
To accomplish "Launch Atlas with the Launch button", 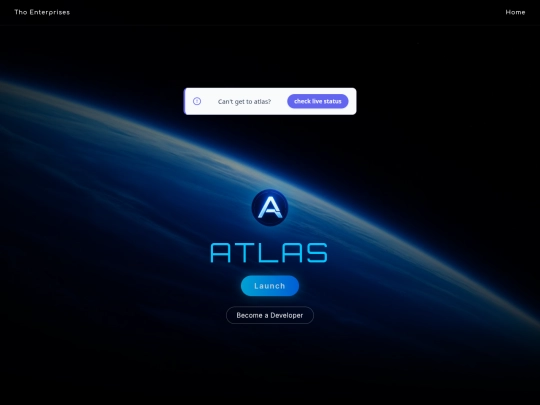I will (x=270, y=286).
